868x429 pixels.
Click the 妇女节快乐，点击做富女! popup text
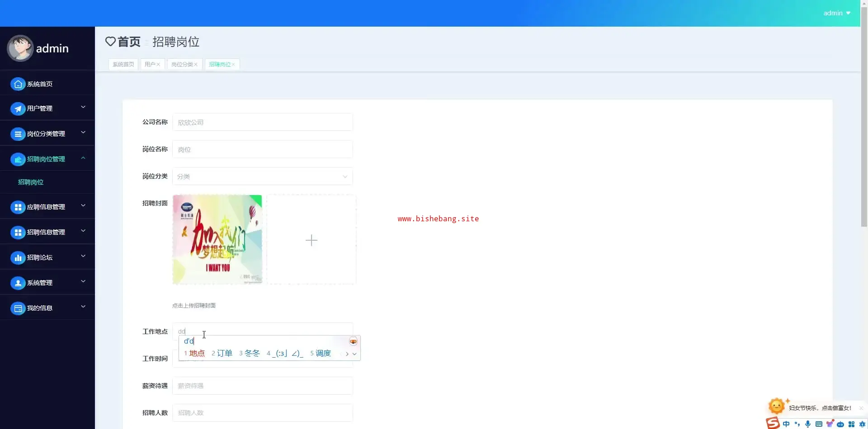(x=820, y=408)
